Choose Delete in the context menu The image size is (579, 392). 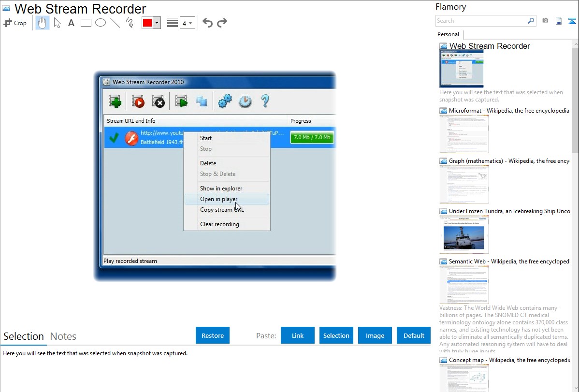(x=227, y=163)
